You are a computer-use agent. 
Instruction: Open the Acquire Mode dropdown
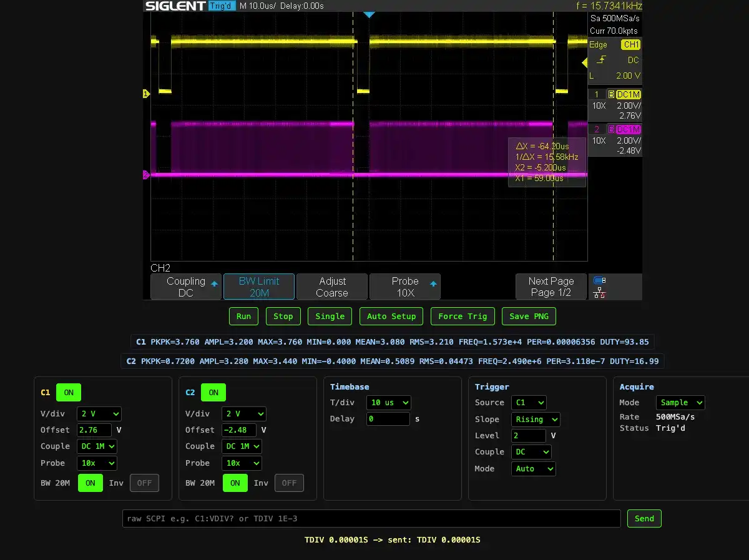point(680,403)
